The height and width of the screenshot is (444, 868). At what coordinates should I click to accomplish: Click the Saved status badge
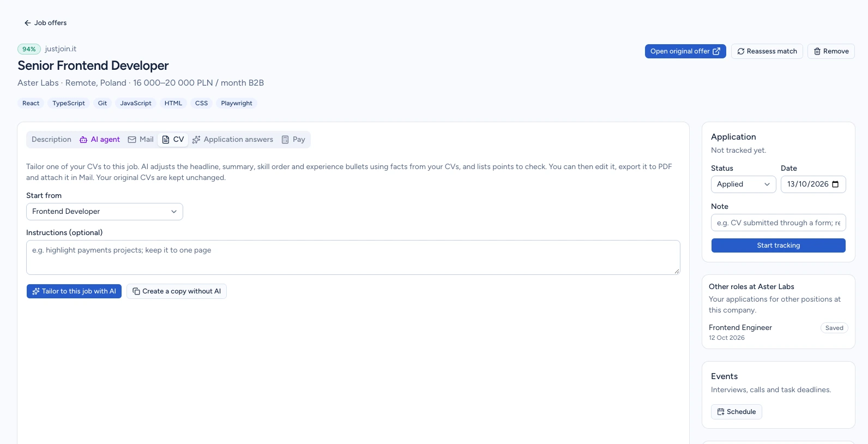point(834,328)
